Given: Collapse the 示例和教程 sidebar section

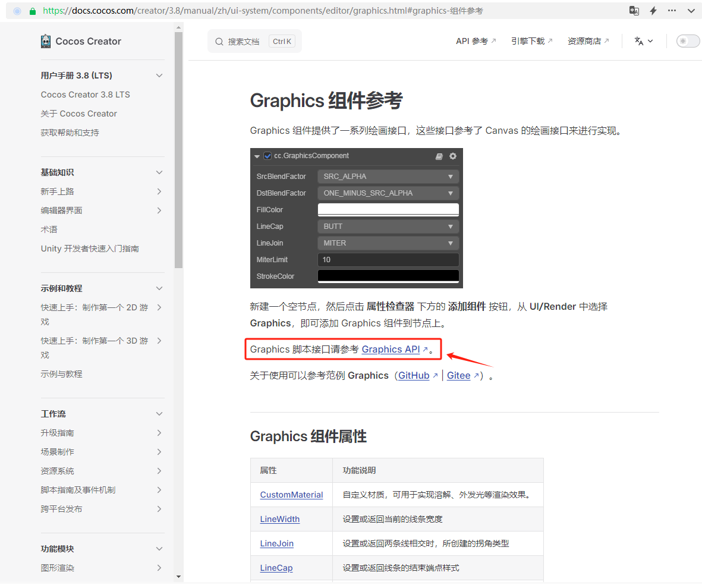Looking at the screenshot, I should [x=159, y=288].
